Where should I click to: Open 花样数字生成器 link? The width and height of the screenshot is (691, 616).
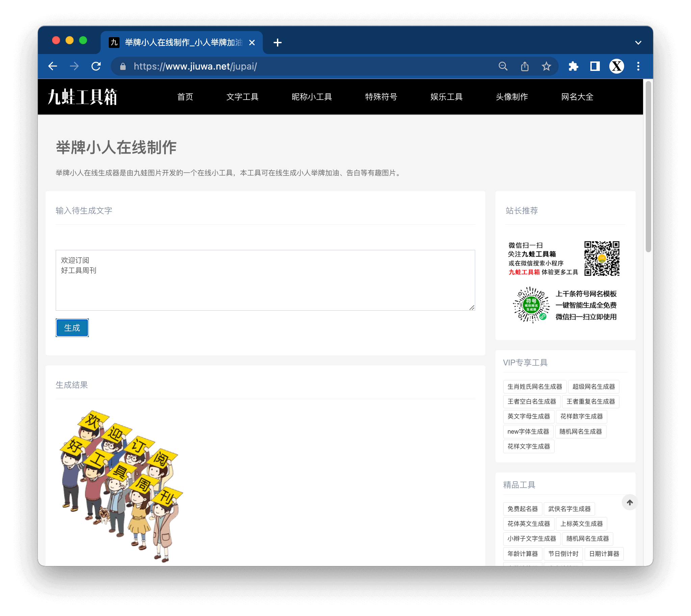(581, 416)
